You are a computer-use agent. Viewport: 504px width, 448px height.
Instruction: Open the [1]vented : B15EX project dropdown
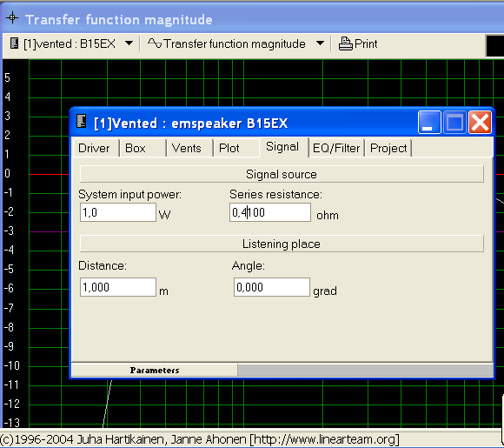[x=129, y=43]
